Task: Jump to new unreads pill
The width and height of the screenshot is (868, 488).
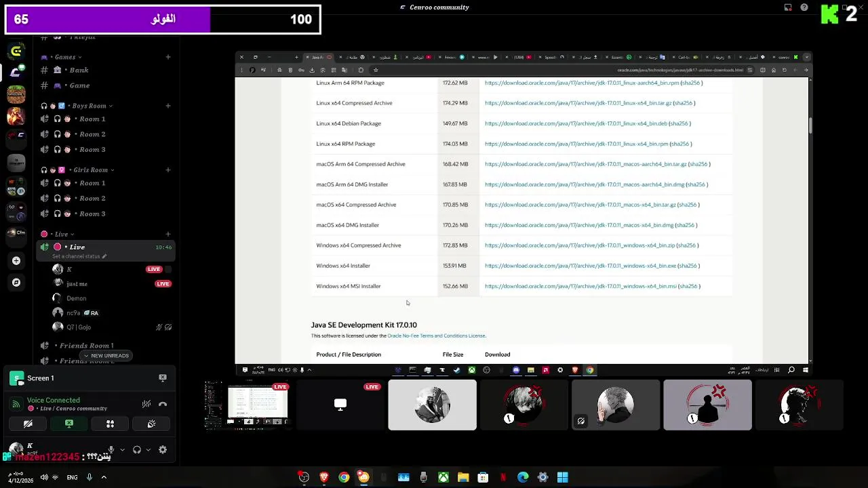Action: pyautogui.click(x=106, y=356)
